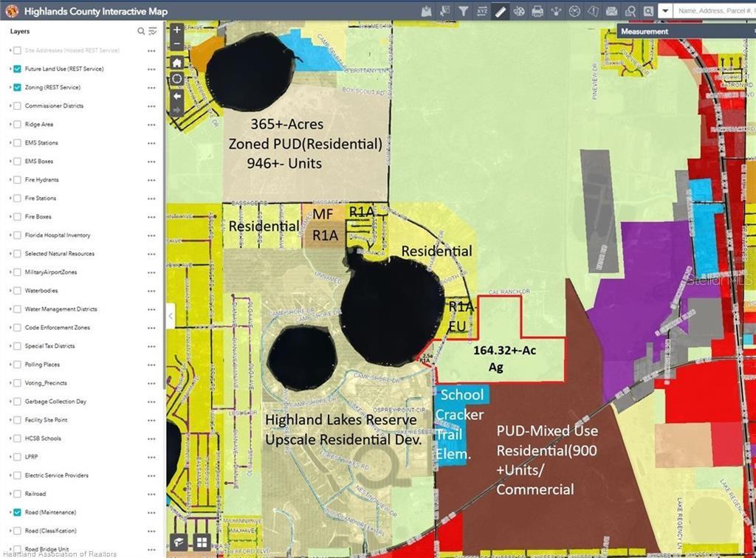This screenshot has height=558, width=756.
Task: Click the envelope icon in toolbar
Action: click(611, 11)
